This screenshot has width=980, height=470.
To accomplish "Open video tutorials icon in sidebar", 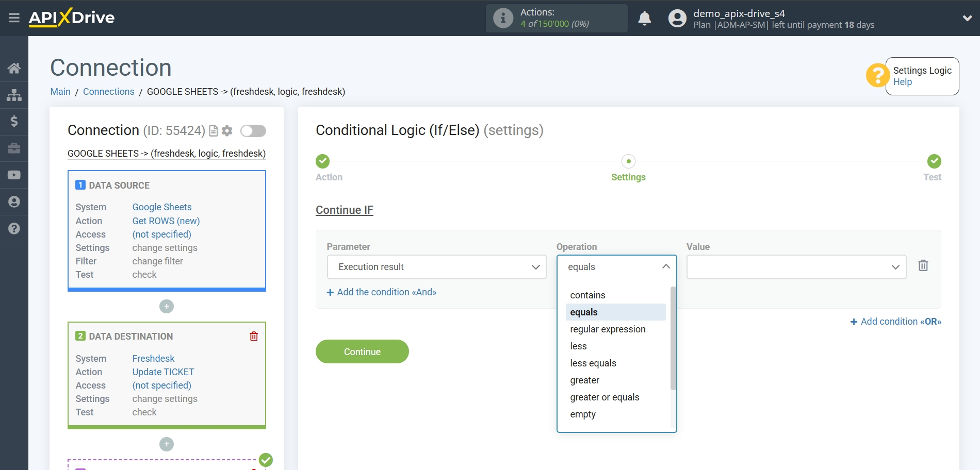I will (14, 175).
